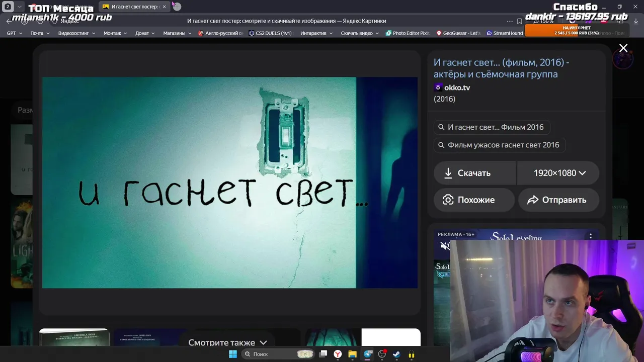Open the Видеохостинг bookmarks folder

pyautogui.click(x=76, y=33)
